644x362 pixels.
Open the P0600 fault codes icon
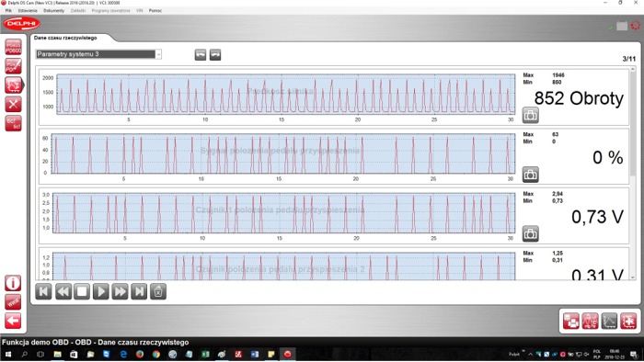13,47
